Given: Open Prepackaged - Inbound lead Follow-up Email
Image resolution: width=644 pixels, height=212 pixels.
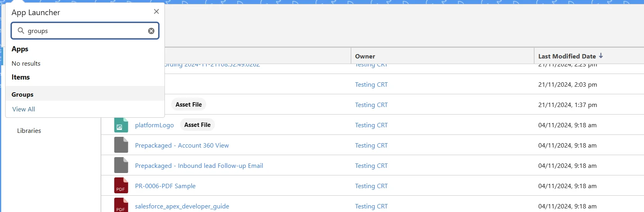Looking at the screenshot, I should (x=199, y=165).
